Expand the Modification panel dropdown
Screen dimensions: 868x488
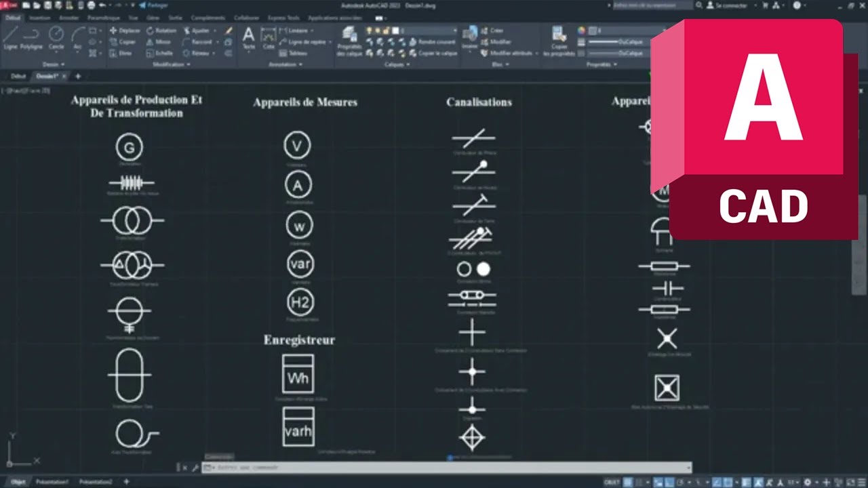pyautogui.click(x=171, y=64)
